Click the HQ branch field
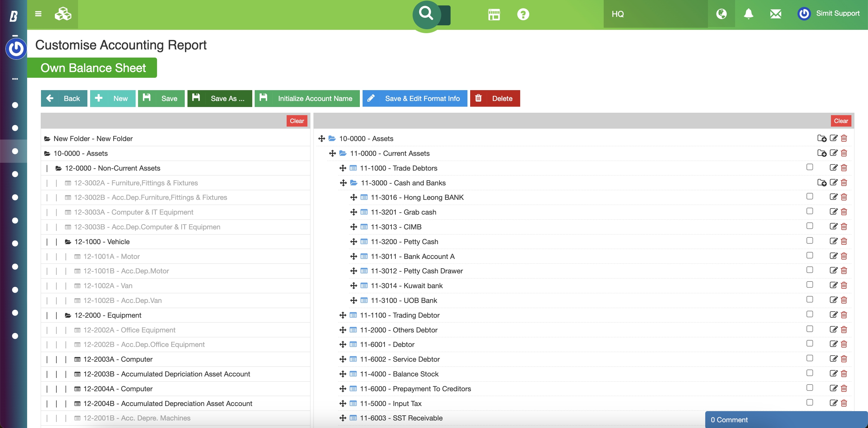This screenshot has width=868, height=428. pyautogui.click(x=656, y=14)
